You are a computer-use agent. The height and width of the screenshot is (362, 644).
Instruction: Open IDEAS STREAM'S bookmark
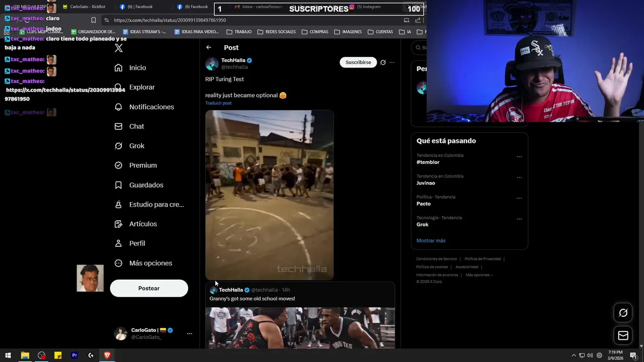(144, 32)
